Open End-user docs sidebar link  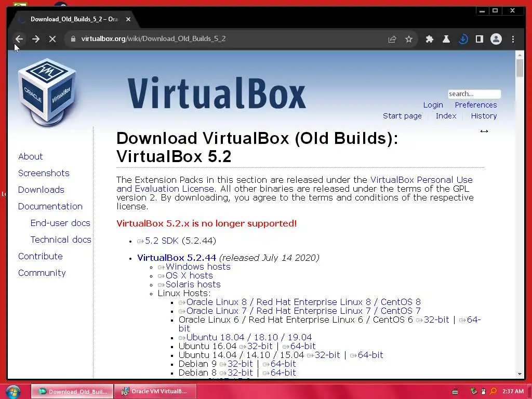click(60, 223)
